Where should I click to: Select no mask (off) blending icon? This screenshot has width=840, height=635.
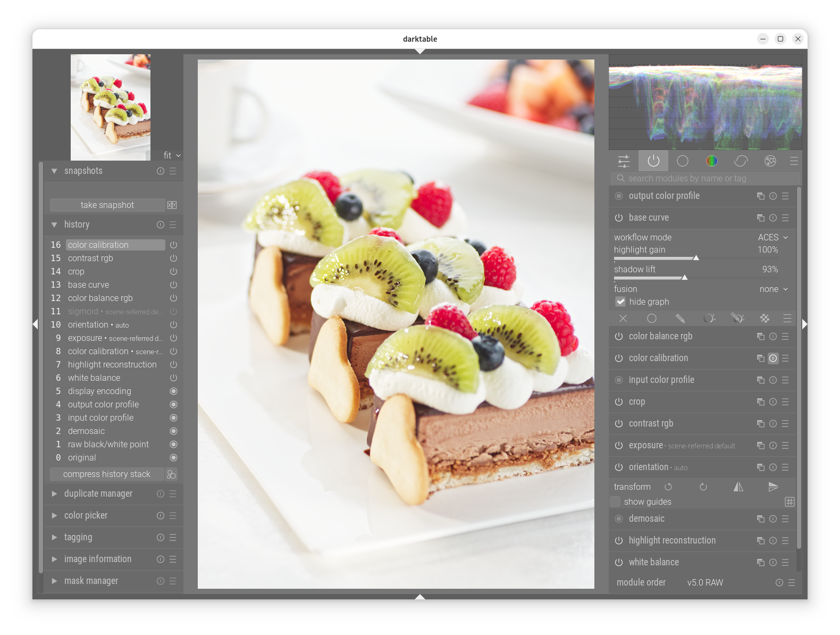(623, 319)
